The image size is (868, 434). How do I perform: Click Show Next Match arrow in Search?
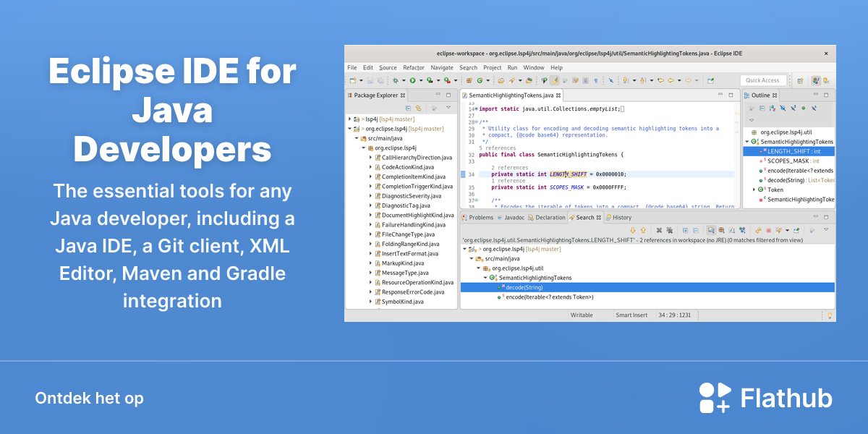coord(633,230)
